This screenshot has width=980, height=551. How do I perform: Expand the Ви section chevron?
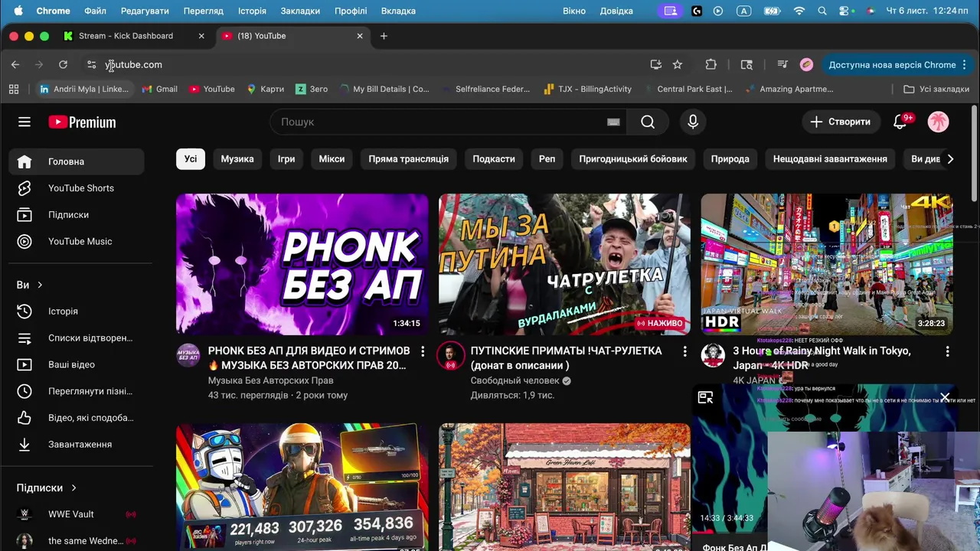coord(40,285)
